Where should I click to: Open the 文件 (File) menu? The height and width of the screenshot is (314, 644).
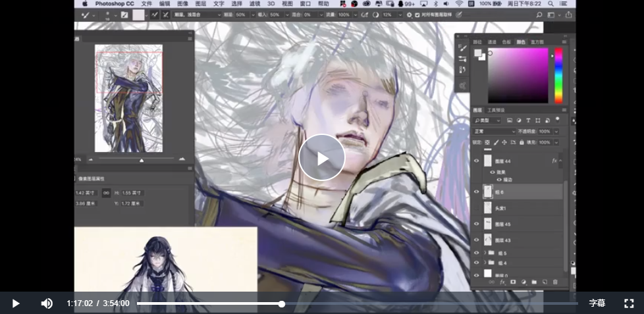click(x=147, y=4)
